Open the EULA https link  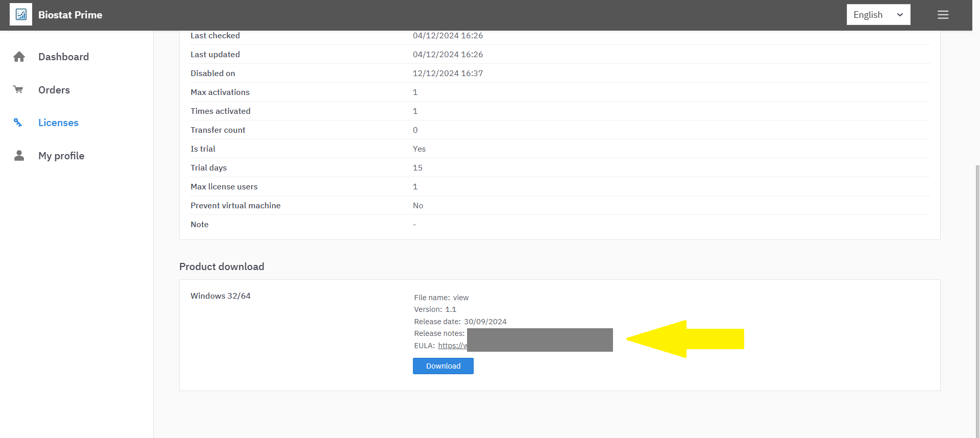[x=452, y=346]
